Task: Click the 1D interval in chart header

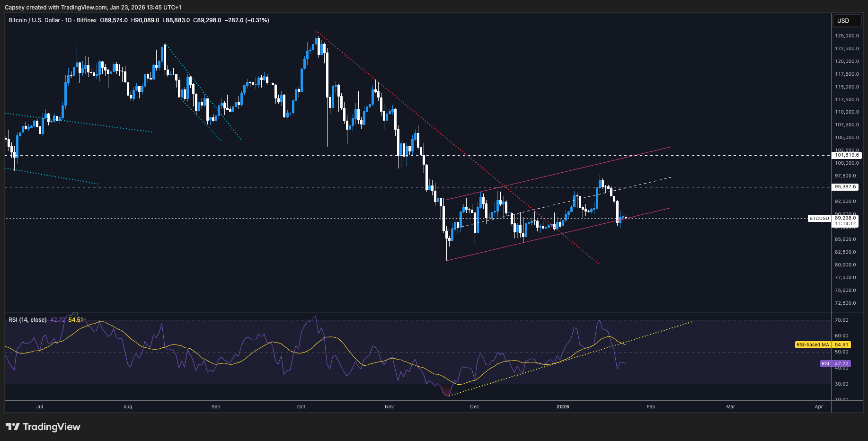Action: [68, 20]
